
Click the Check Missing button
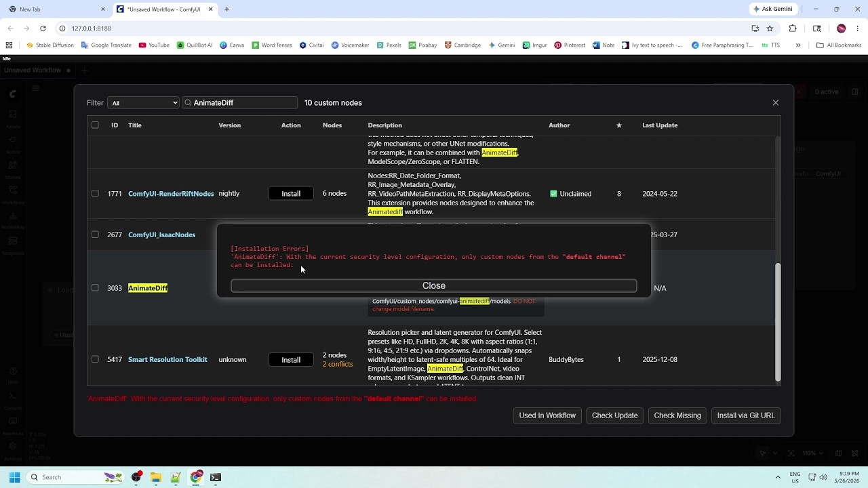(677, 415)
